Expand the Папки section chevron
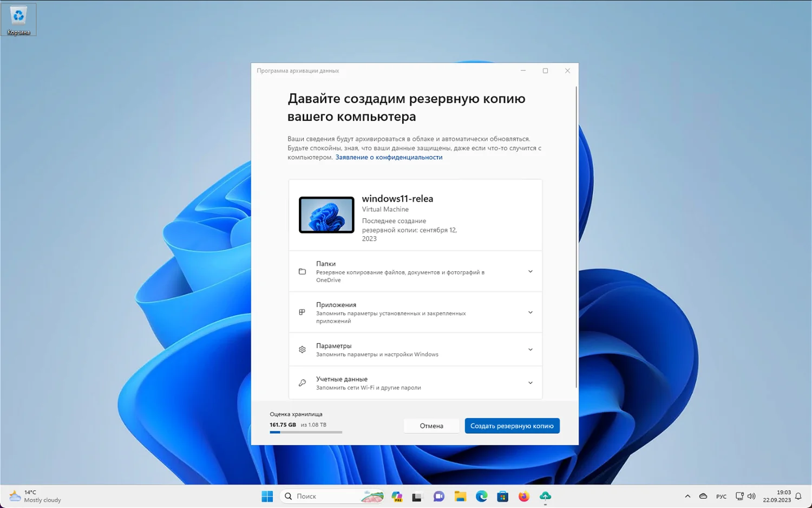 pyautogui.click(x=530, y=271)
